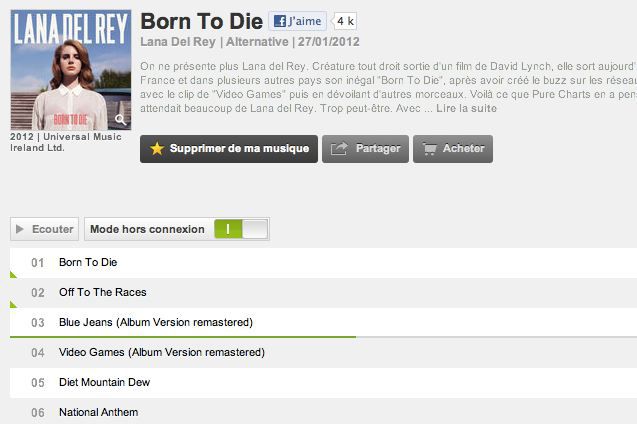Expand description with Lire la suite
Viewport: 637px width, 424px height.
point(468,108)
